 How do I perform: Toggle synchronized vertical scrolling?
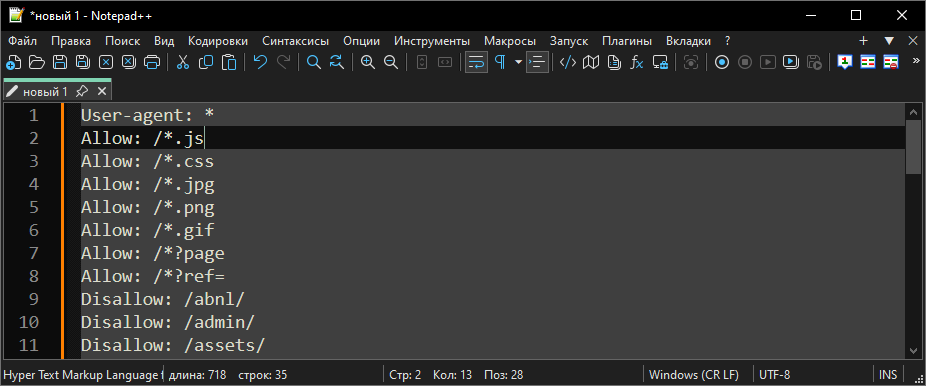coord(422,62)
